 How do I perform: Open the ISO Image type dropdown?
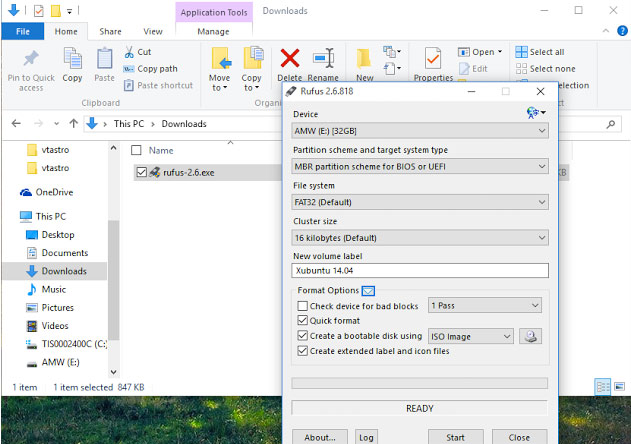click(x=471, y=337)
